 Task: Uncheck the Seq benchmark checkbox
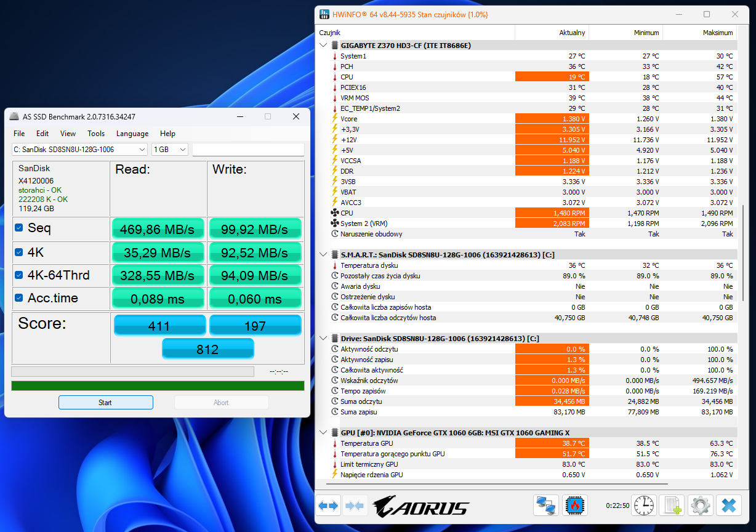[x=19, y=228]
